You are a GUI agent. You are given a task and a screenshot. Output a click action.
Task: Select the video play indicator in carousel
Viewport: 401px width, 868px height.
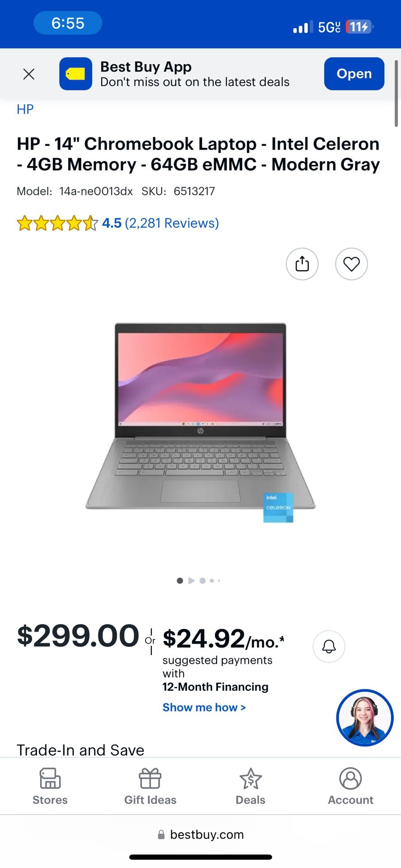coord(191,580)
